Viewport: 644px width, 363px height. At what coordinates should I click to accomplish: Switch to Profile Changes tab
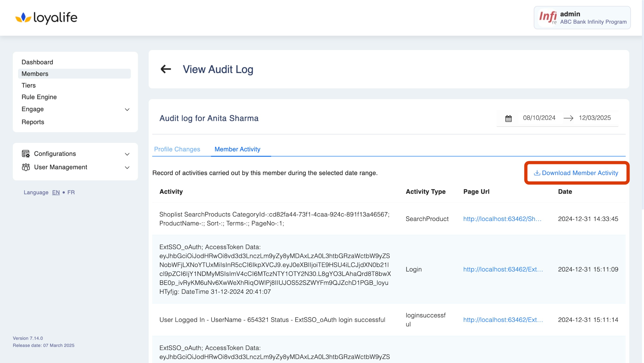(177, 149)
